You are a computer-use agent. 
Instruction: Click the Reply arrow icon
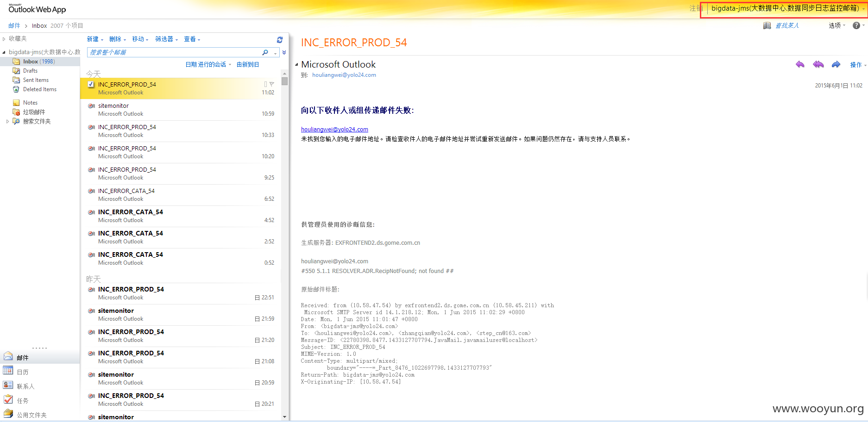(800, 64)
